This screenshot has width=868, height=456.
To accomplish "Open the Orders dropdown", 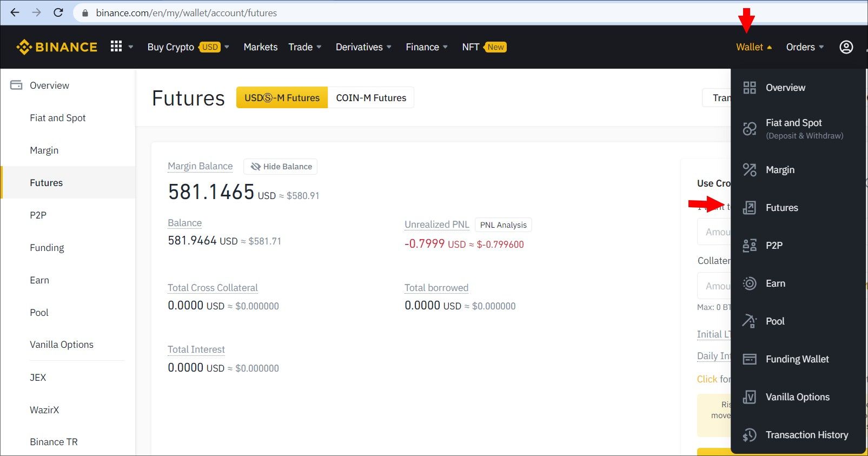I will 805,47.
